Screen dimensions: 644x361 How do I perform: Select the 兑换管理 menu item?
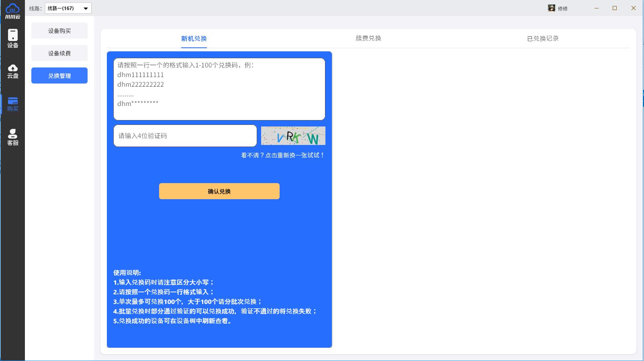(x=59, y=76)
